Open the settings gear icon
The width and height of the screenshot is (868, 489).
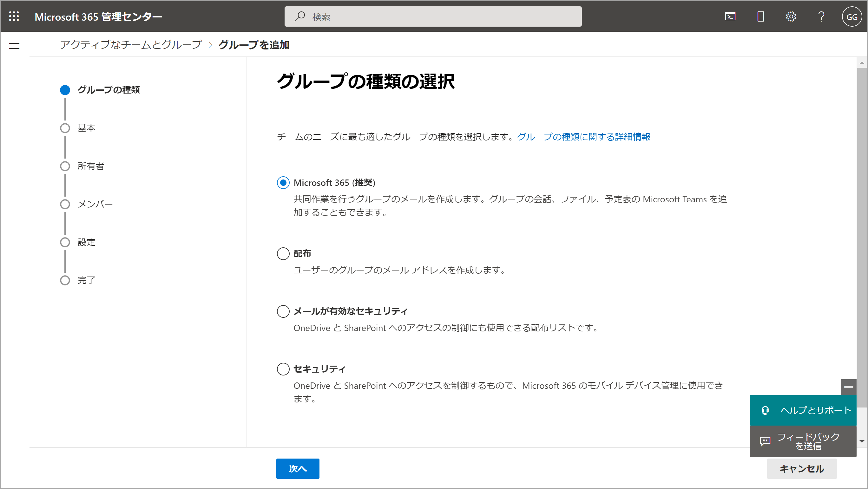pyautogui.click(x=791, y=16)
